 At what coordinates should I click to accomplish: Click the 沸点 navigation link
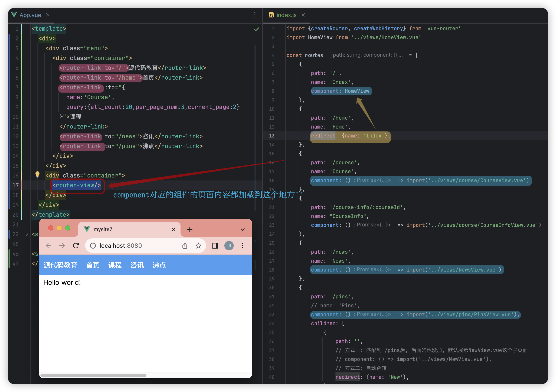tap(159, 265)
